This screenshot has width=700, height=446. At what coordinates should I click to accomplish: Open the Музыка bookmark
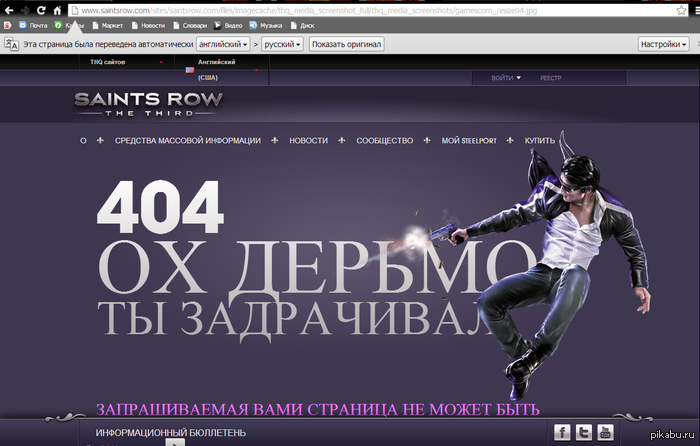[x=266, y=25]
